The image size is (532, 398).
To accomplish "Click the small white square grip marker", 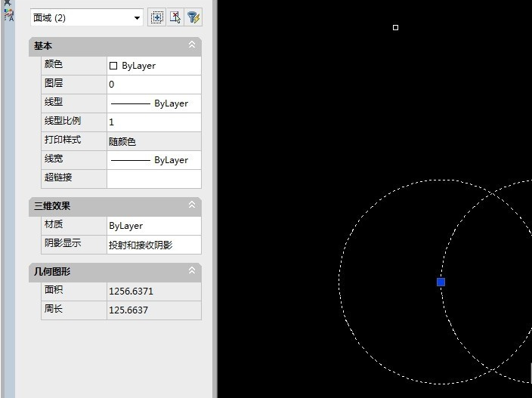I will (x=395, y=28).
